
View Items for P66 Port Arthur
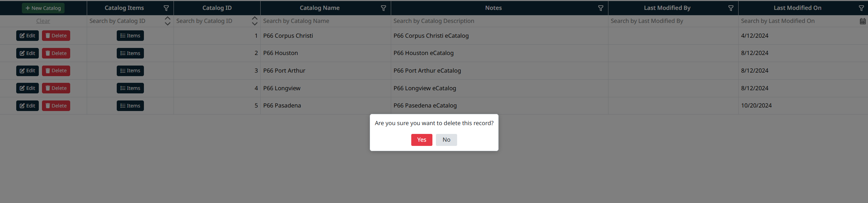[130, 71]
